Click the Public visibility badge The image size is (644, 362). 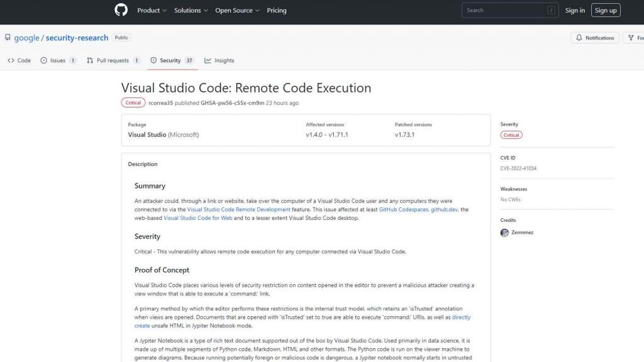pyautogui.click(x=121, y=37)
